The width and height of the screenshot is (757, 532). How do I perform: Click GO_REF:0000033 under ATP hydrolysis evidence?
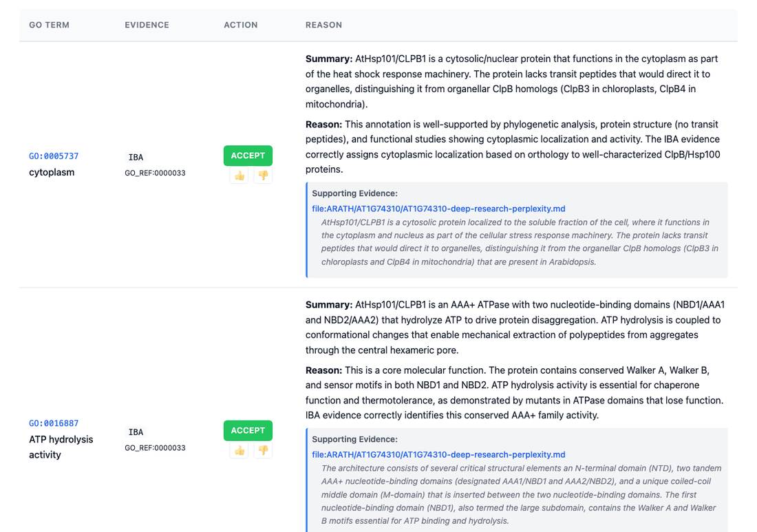pyautogui.click(x=155, y=447)
